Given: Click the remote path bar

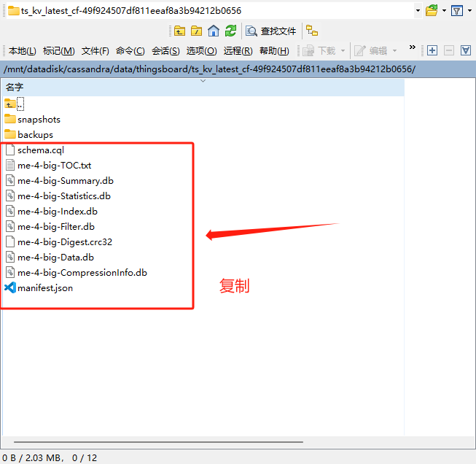Looking at the screenshot, I should [x=238, y=69].
